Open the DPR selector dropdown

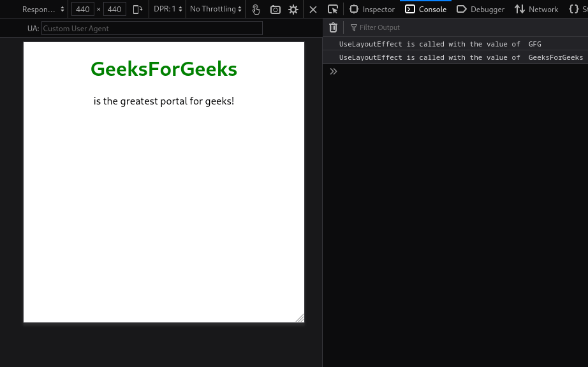click(x=168, y=9)
